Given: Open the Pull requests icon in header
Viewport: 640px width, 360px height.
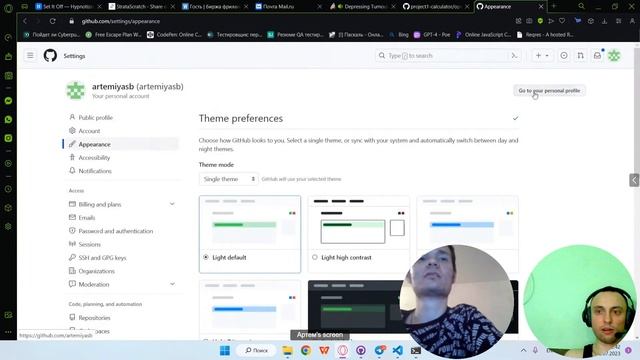Looking at the screenshot, I should tap(580, 56).
